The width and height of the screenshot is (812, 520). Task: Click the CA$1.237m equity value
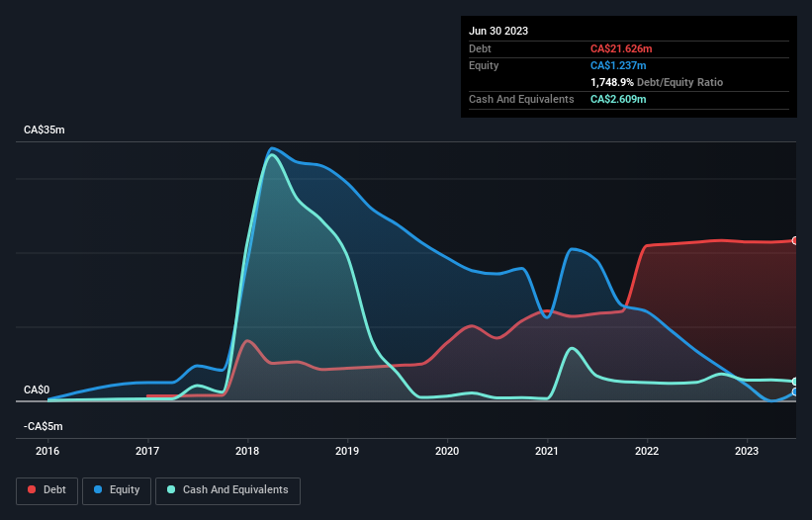point(618,65)
